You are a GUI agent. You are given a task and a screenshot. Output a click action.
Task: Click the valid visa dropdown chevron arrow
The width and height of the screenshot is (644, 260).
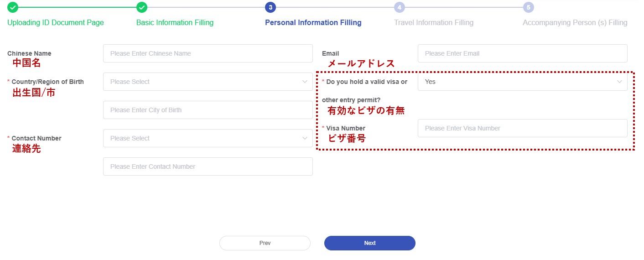click(619, 82)
